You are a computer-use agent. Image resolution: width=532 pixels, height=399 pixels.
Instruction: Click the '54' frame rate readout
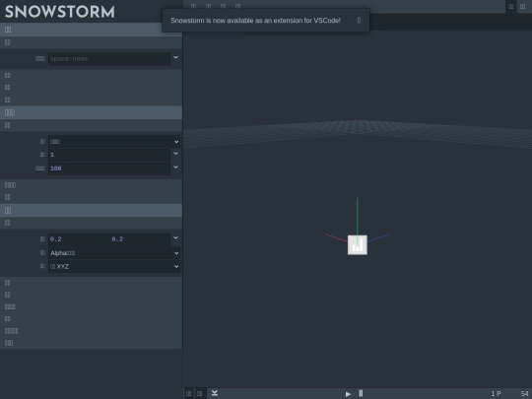click(x=524, y=393)
